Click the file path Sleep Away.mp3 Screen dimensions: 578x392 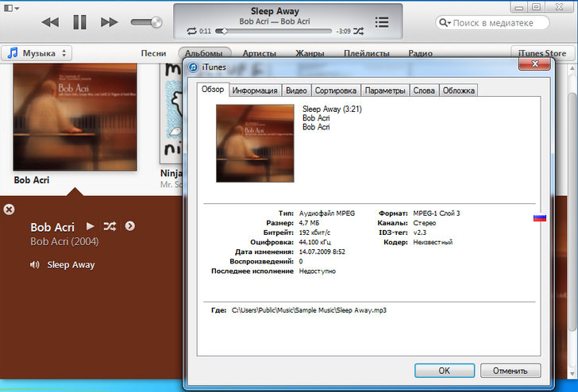coord(309,310)
